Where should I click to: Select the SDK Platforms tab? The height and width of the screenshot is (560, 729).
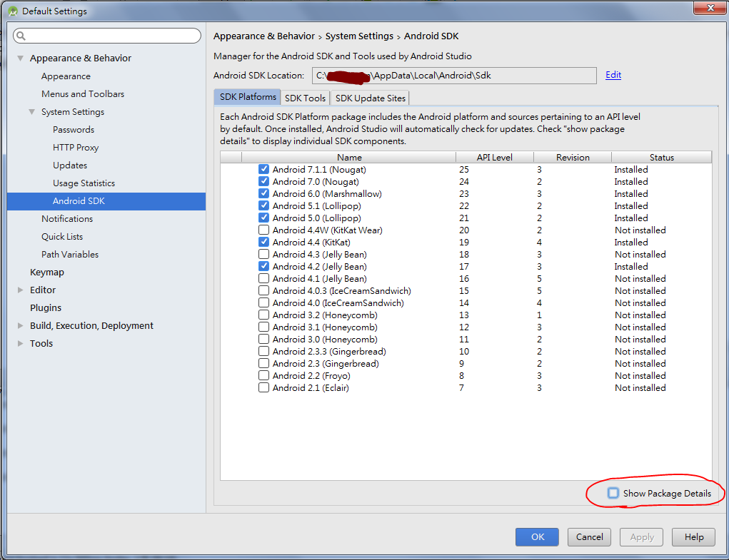click(x=247, y=97)
